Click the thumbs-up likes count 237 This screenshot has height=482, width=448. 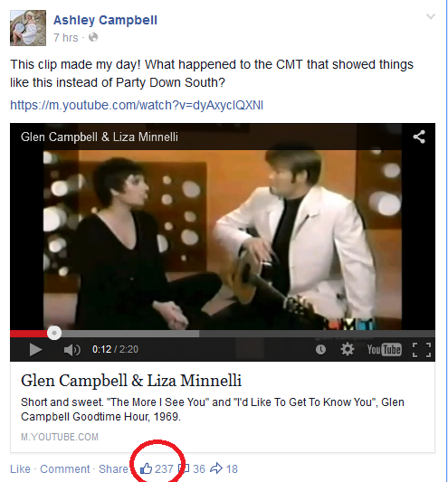(157, 468)
